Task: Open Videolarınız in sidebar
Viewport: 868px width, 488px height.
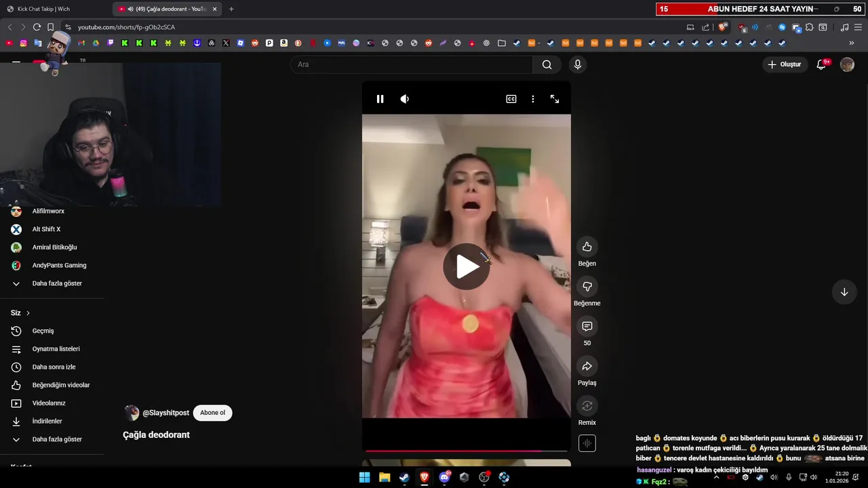Action: pyautogui.click(x=49, y=403)
